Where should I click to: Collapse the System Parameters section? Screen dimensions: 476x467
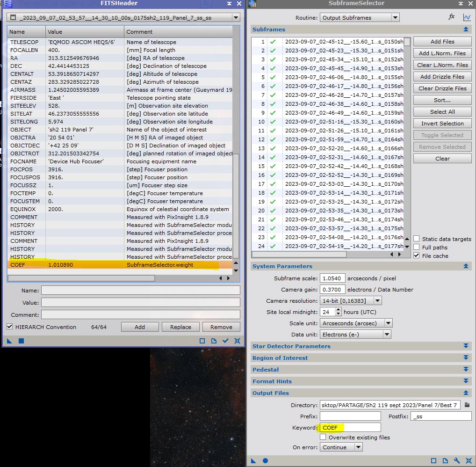(x=466, y=266)
